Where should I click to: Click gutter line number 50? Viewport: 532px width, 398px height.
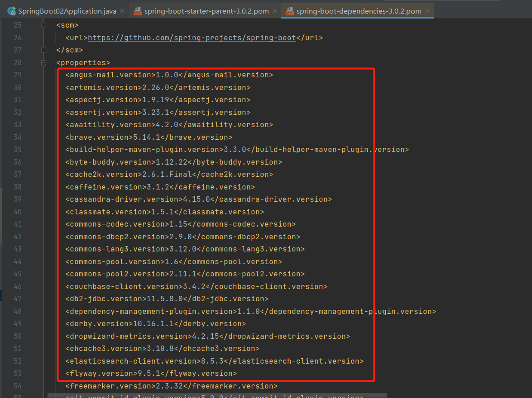pyautogui.click(x=18, y=336)
